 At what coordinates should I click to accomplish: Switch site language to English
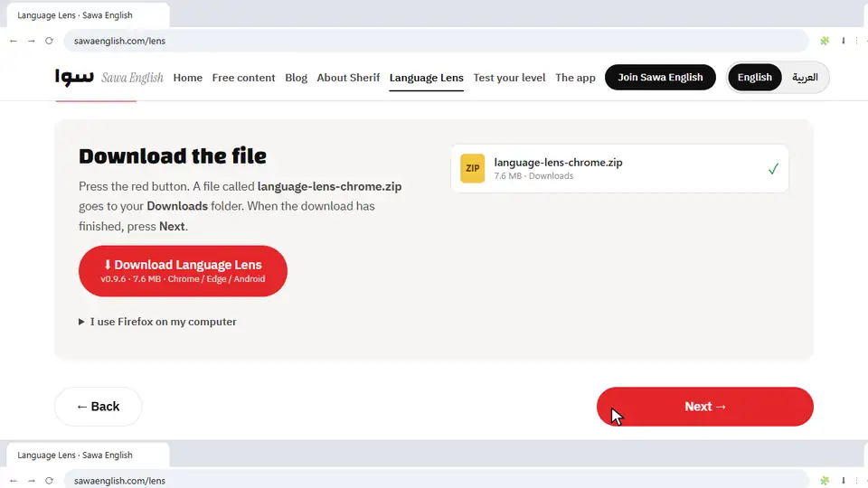coord(754,78)
